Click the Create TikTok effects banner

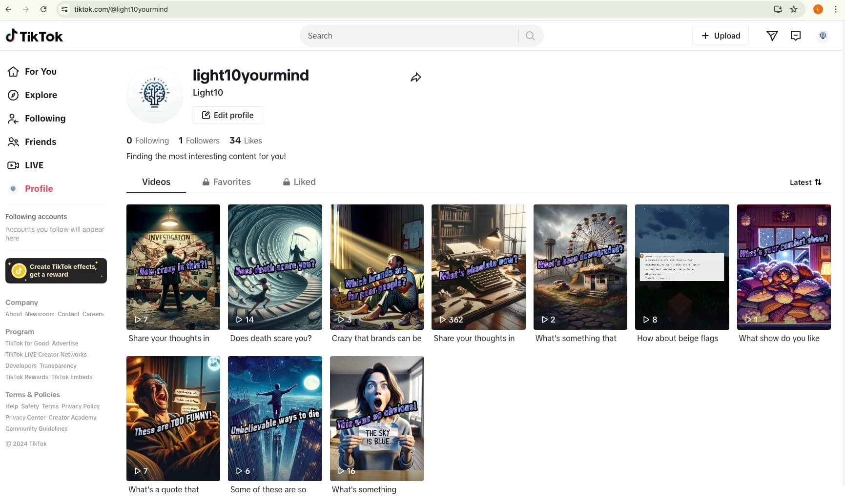pos(56,271)
